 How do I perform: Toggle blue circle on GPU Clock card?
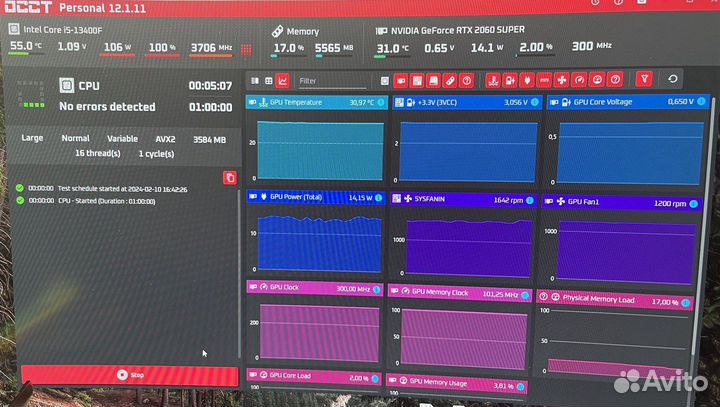click(x=376, y=289)
